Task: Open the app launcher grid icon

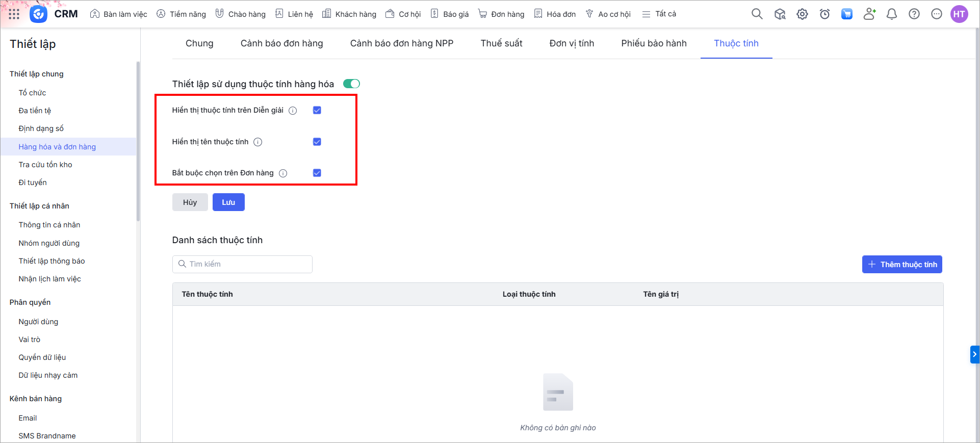Action: pos(14,14)
